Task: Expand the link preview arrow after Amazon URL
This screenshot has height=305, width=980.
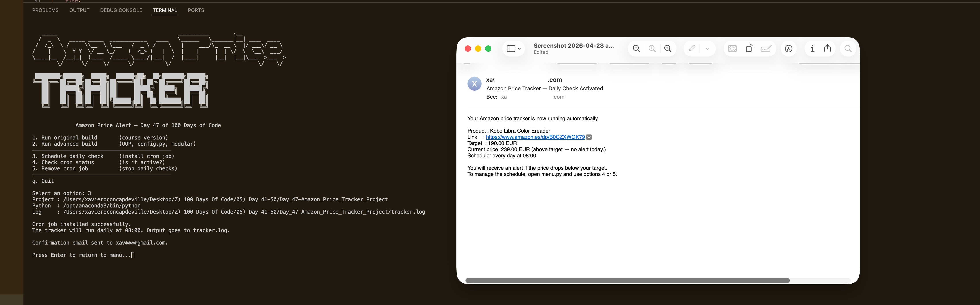Action: pyautogui.click(x=589, y=137)
